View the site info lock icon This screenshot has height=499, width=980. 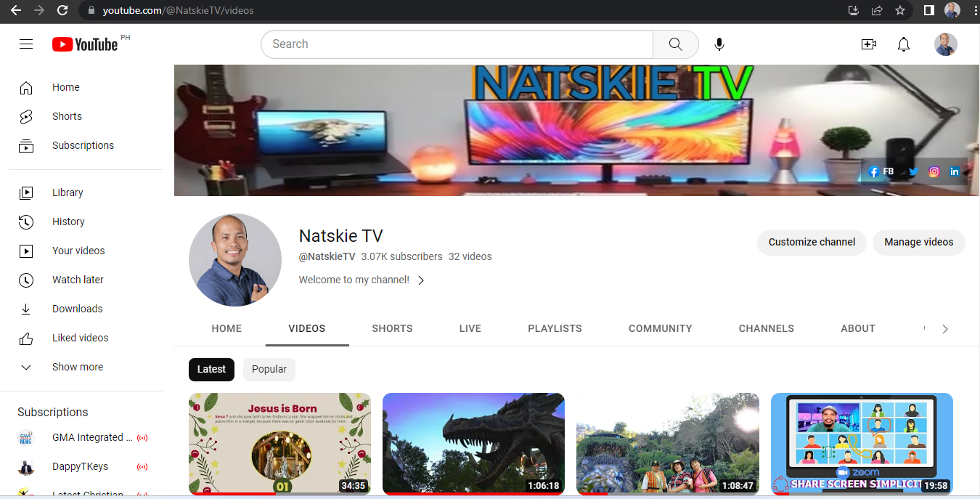(91, 10)
